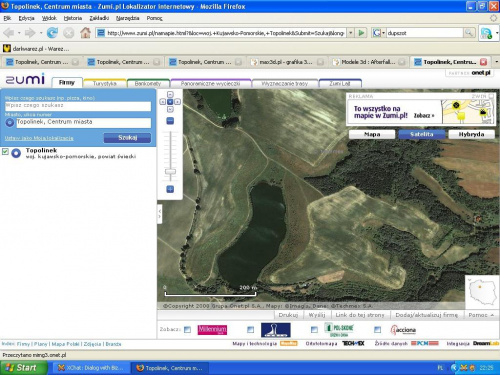Screen dimensions: 500x375
Task: Switch to the Turystyka tab
Action: coord(105,83)
